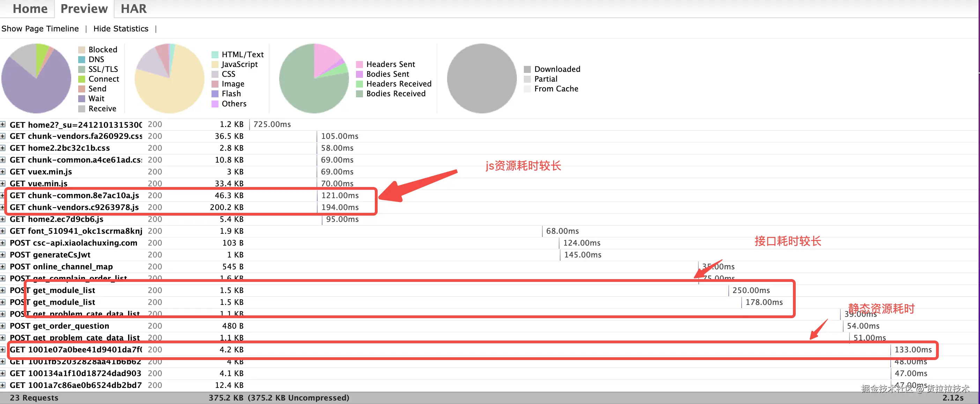The image size is (980, 404).
Task: Expand the chunk-vendors.fa260929.css request
Action: click(3, 136)
